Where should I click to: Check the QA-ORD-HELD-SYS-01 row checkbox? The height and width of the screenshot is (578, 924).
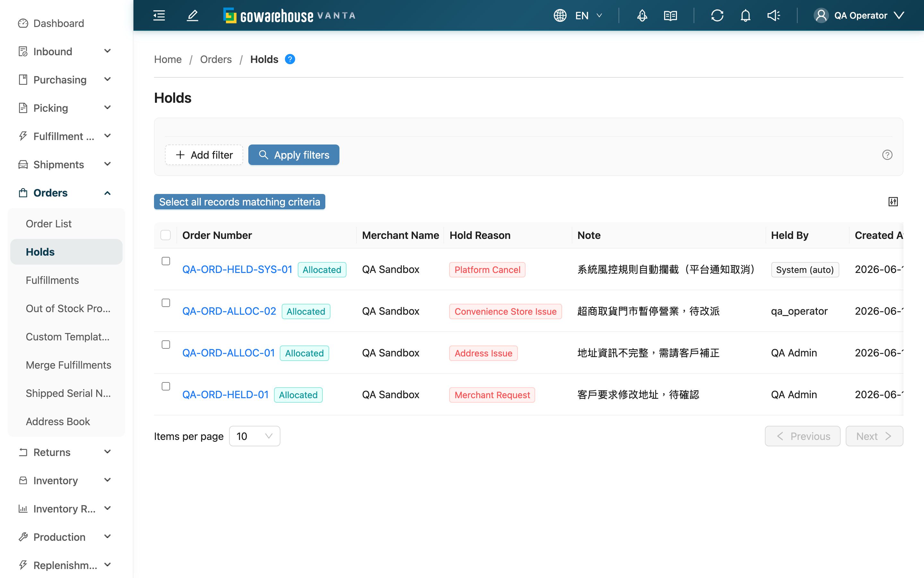point(166,261)
